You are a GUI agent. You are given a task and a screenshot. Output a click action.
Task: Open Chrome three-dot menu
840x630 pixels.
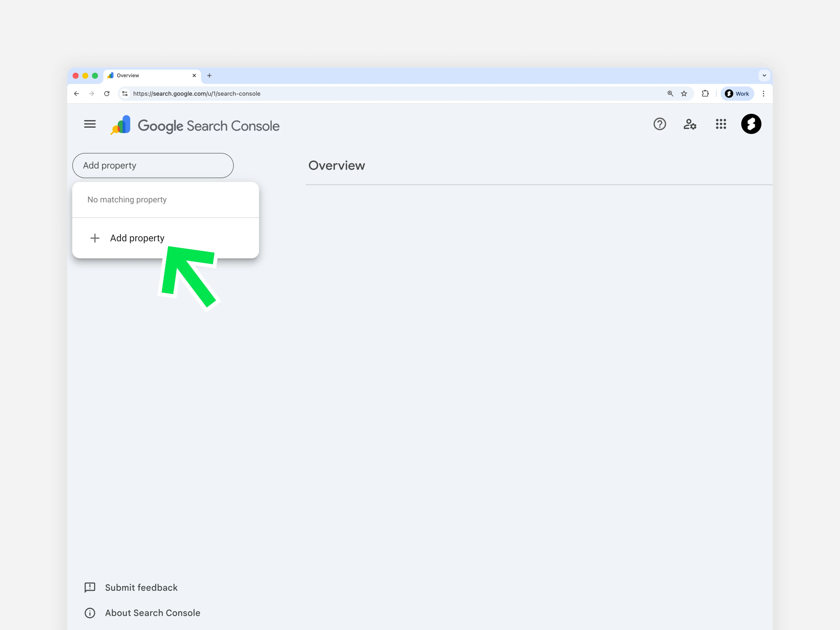(x=763, y=94)
